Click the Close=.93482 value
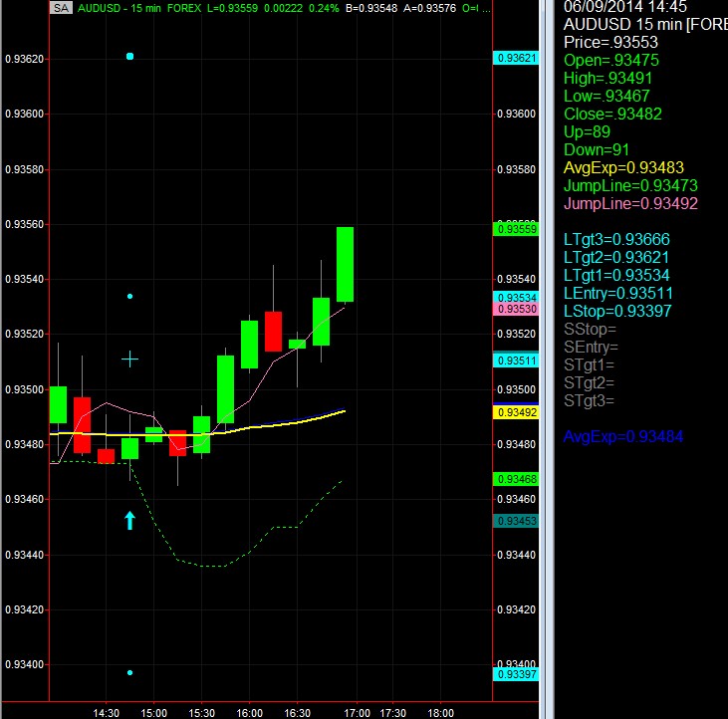The width and height of the screenshot is (728, 719). pyautogui.click(x=612, y=114)
